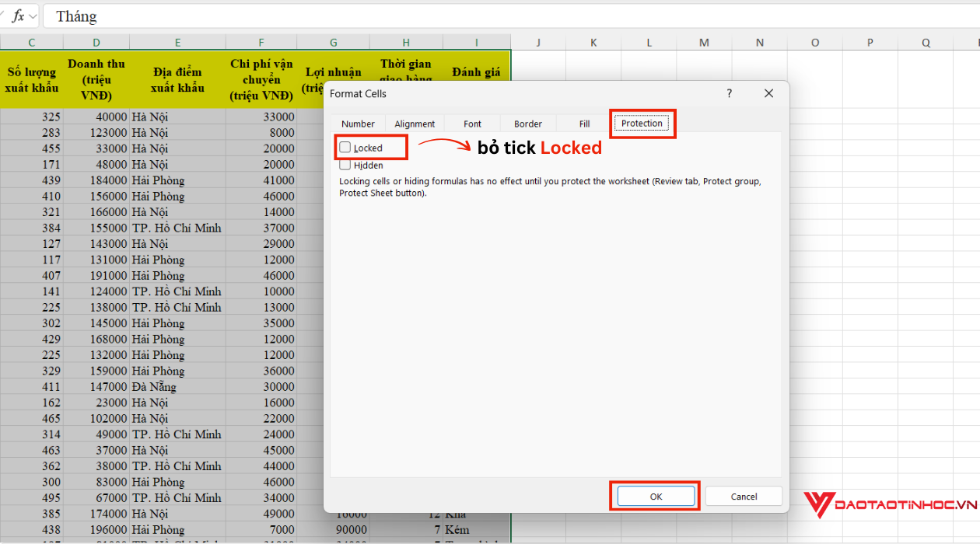Select the revenue cell 123000
This screenshot has width=980, height=544.
point(96,132)
